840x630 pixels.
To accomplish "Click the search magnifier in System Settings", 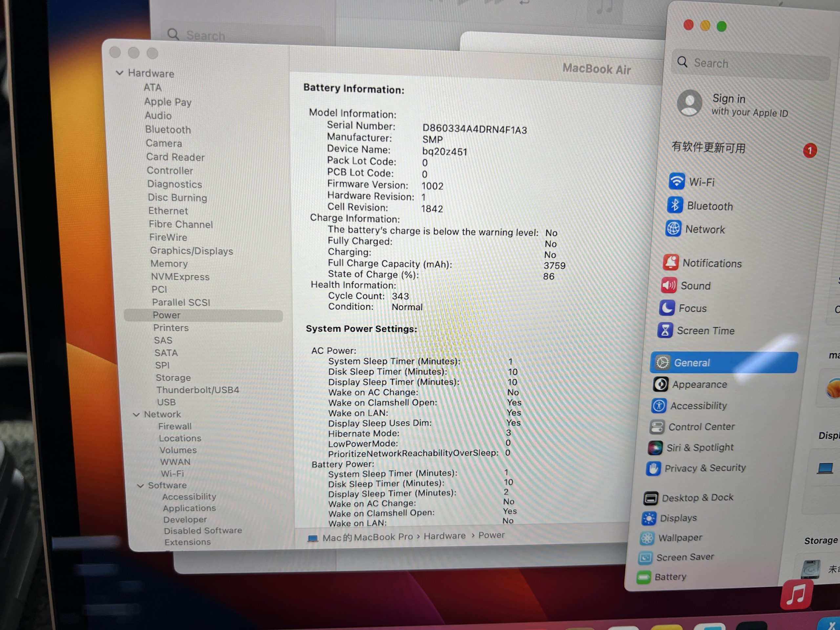I will [x=682, y=61].
